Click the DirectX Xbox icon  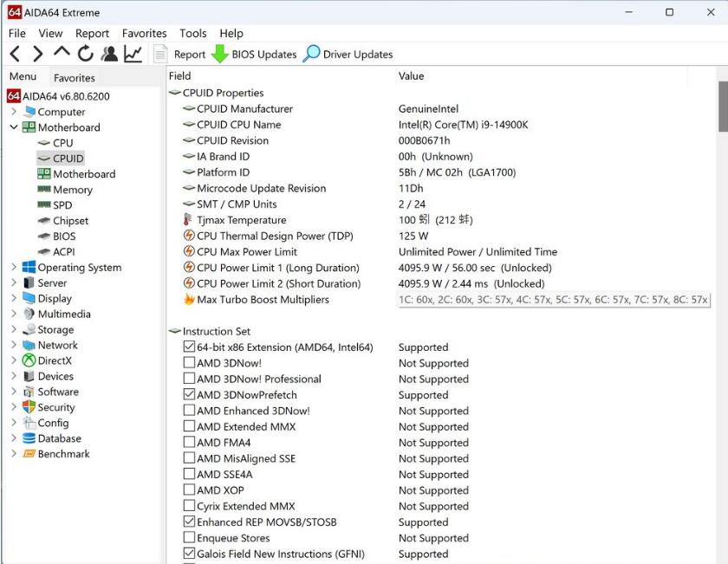click(x=29, y=360)
